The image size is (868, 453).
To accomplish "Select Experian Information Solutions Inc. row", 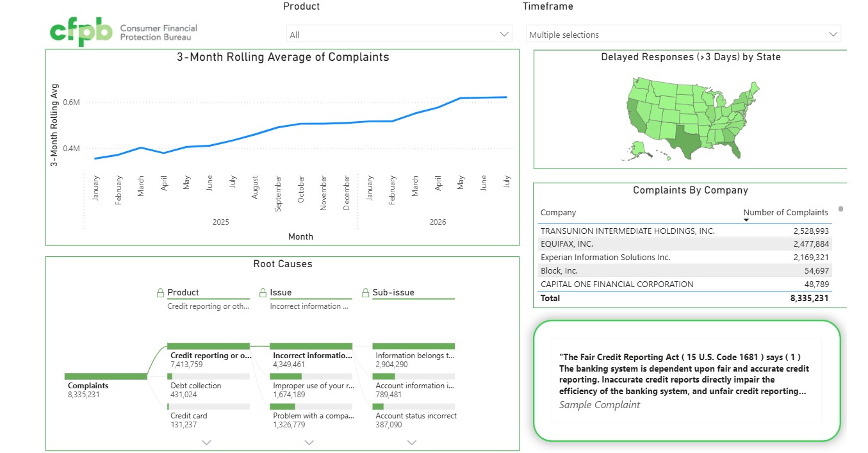I will tap(684, 258).
